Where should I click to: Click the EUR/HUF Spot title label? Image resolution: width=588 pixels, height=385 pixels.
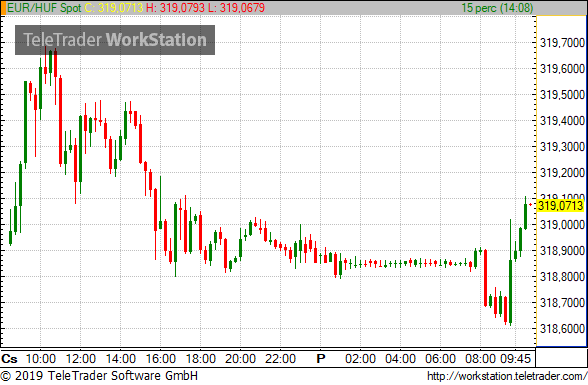(x=44, y=8)
